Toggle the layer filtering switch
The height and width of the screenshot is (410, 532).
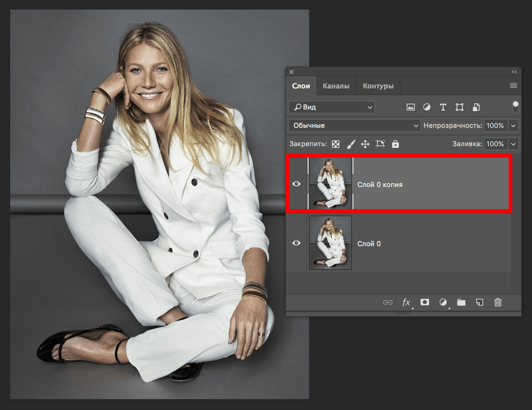click(x=515, y=107)
